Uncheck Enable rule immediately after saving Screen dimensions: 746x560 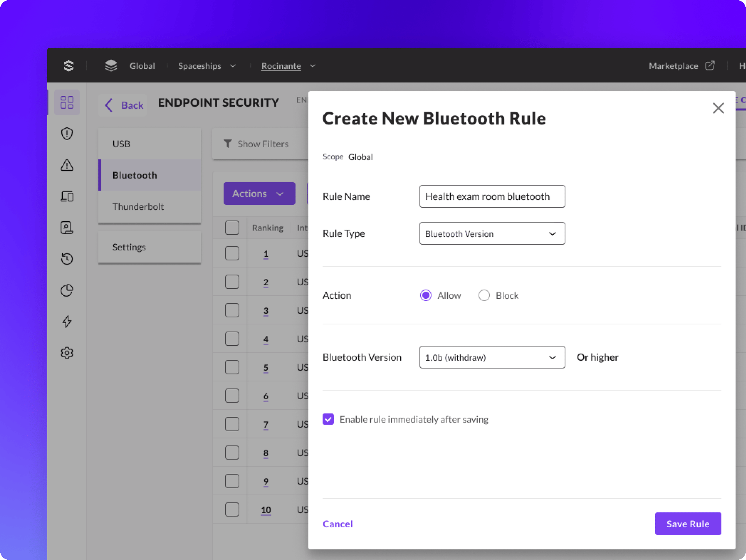click(x=328, y=419)
